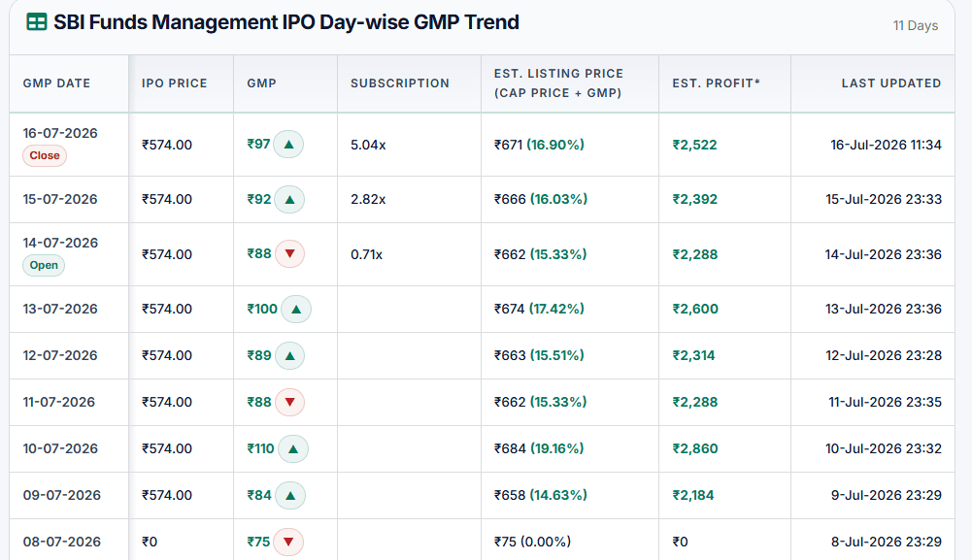Click the ₹2,314 estimated profit

point(693,355)
